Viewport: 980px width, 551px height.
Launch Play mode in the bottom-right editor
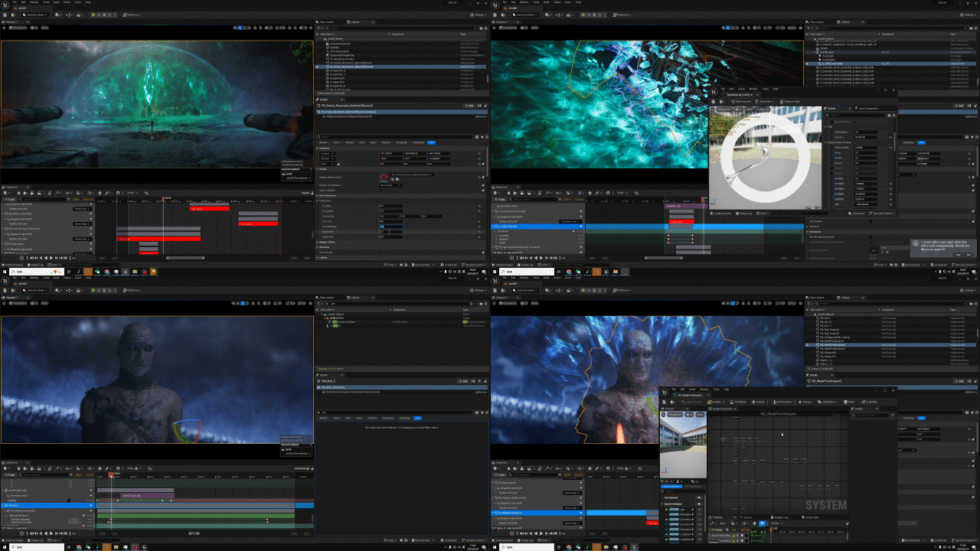pyautogui.click(x=583, y=290)
